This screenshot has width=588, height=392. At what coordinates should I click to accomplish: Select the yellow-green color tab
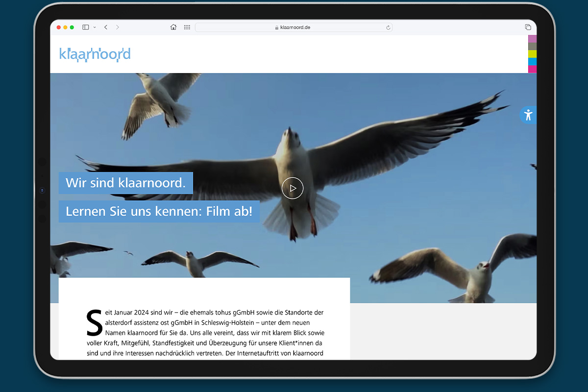point(532,54)
